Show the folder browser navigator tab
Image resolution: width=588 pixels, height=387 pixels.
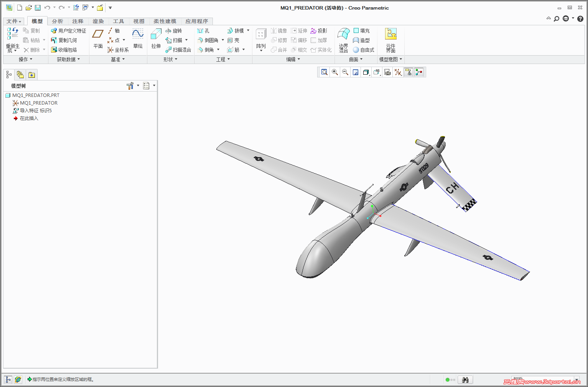(x=20, y=75)
